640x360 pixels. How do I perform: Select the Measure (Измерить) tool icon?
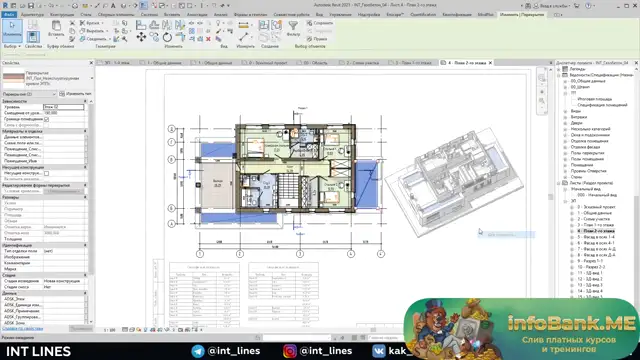click(243, 37)
